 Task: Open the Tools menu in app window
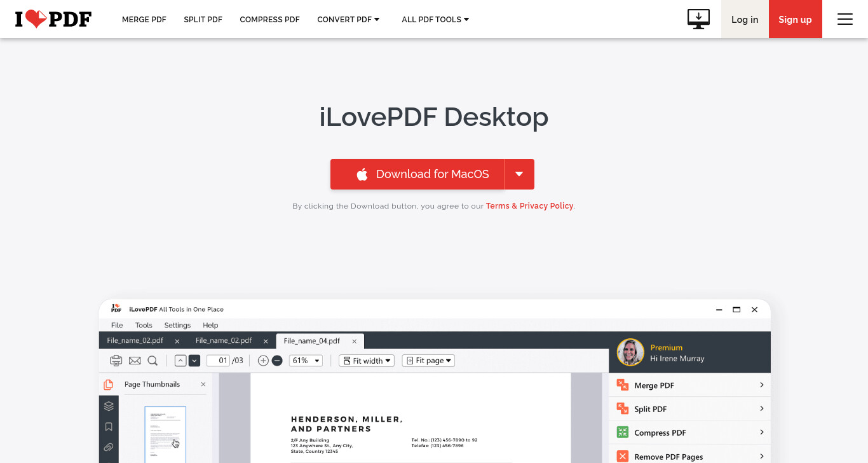tap(144, 325)
